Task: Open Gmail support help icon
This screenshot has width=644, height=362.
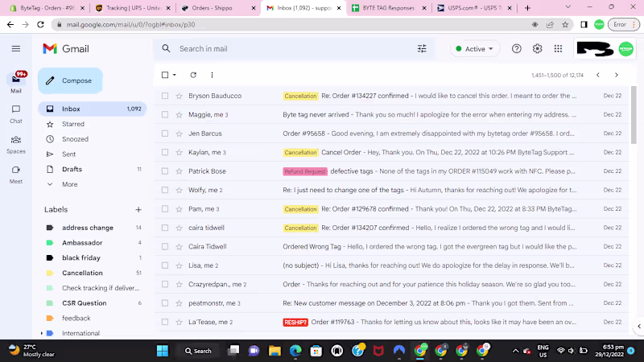Action: coord(516,49)
